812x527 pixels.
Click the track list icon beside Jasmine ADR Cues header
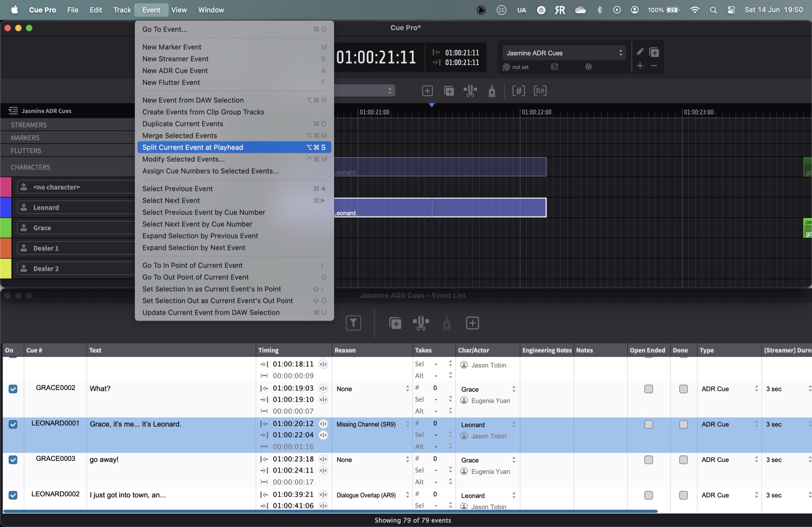click(13, 110)
